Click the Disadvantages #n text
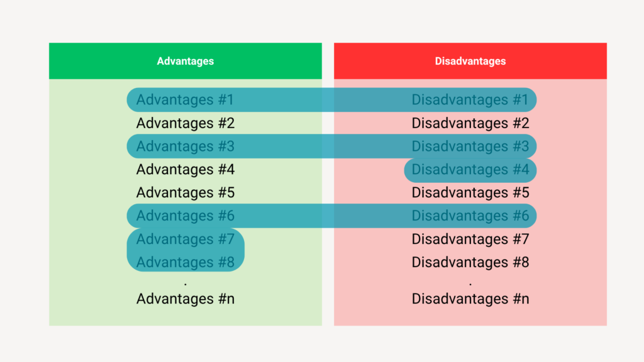Screen dimensions: 644x362 tap(470, 299)
